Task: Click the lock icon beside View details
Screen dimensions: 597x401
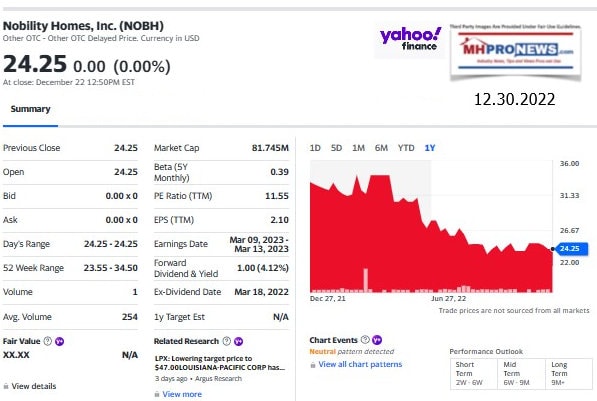Action: (x=6, y=386)
